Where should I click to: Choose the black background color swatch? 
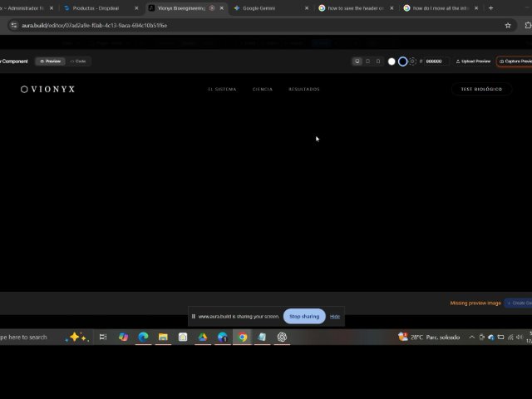402,61
